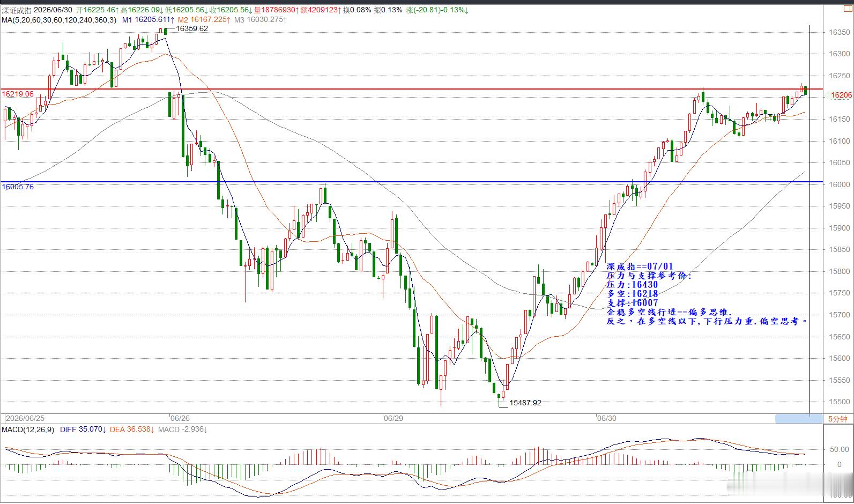Open the MACD(12,26,9) indicator label

click(28, 429)
